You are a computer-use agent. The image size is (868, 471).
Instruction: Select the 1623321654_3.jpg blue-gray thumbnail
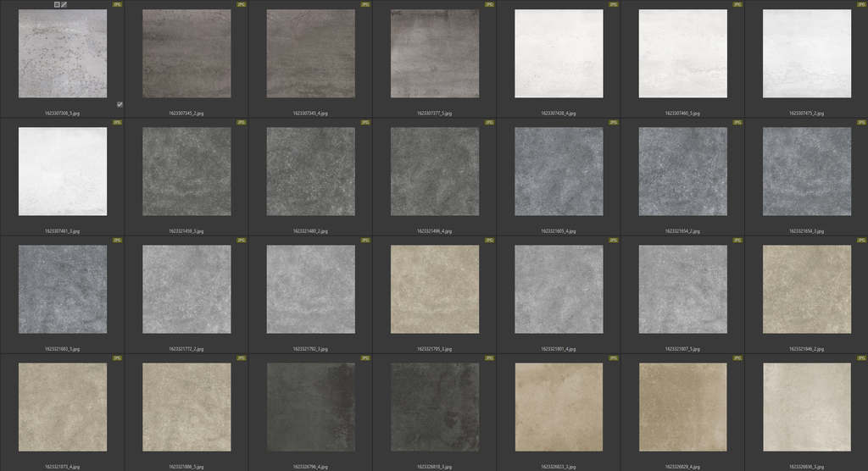pos(806,171)
